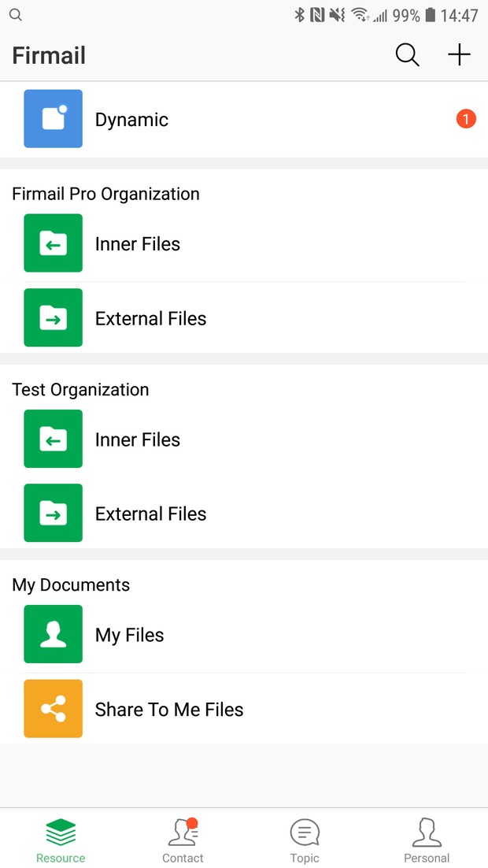Open the blue Dynamic icon
This screenshot has width=488, height=868.
[53, 118]
